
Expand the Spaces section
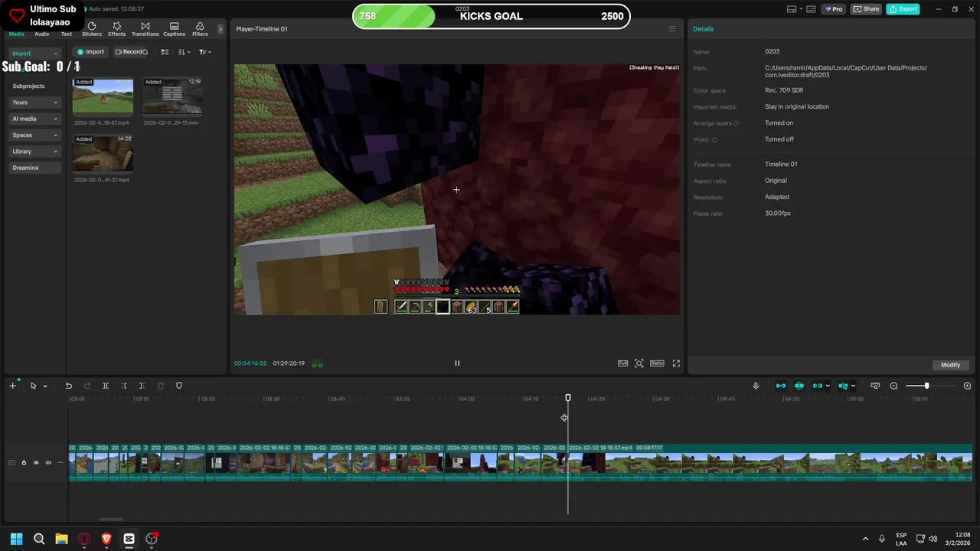pyautogui.click(x=34, y=135)
